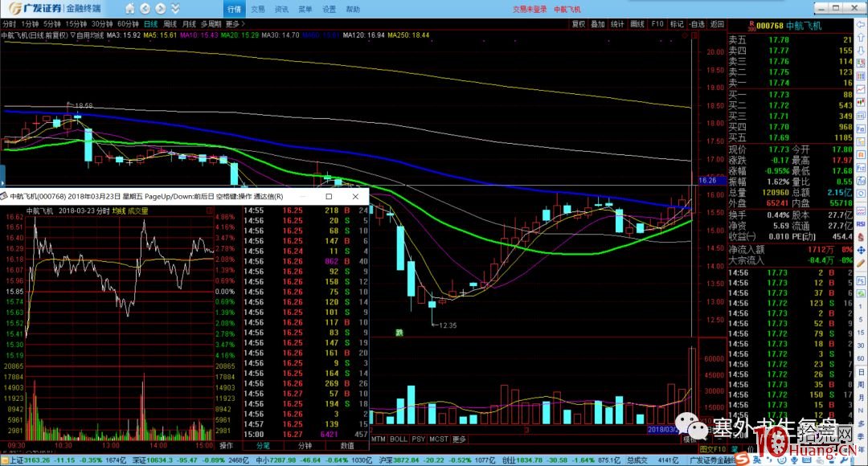Click the 月 monthly sidebar shortcut
868x466 pixels.
(x=861, y=398)
